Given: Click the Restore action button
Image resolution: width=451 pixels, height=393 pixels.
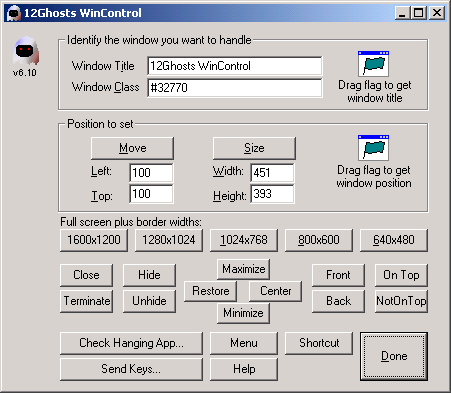Looking at the screenshot, I should click(x=210, y=291).
